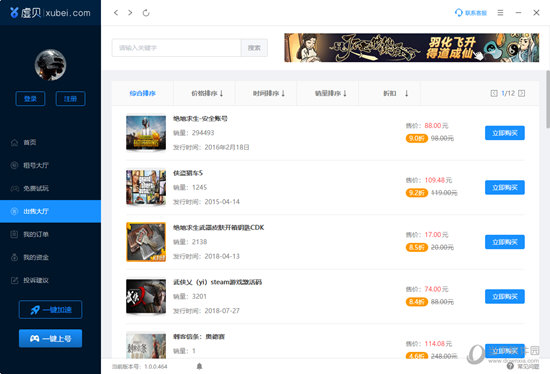
Task: Open the 侠盗猎车5 game thumbnail
Action: tap(146, 187)
